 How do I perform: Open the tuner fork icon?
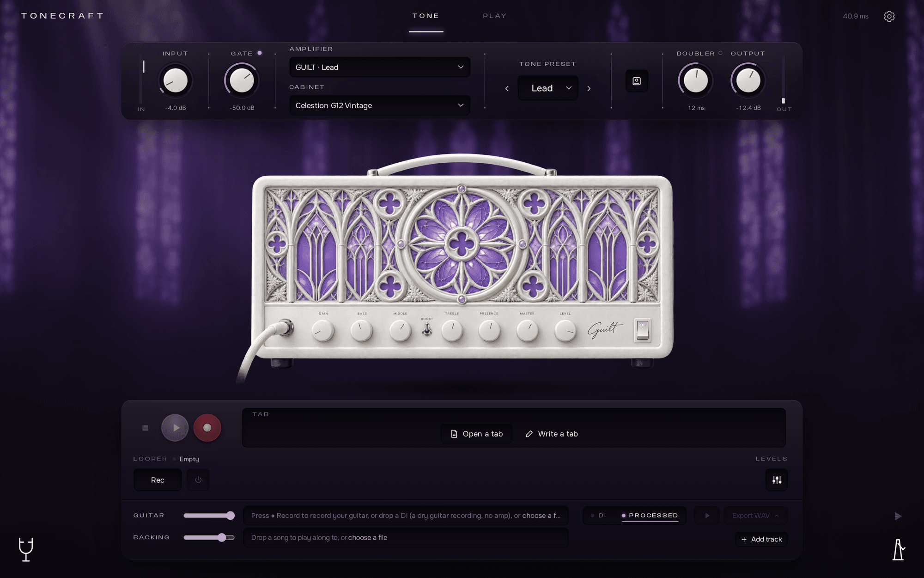(26, 549)
